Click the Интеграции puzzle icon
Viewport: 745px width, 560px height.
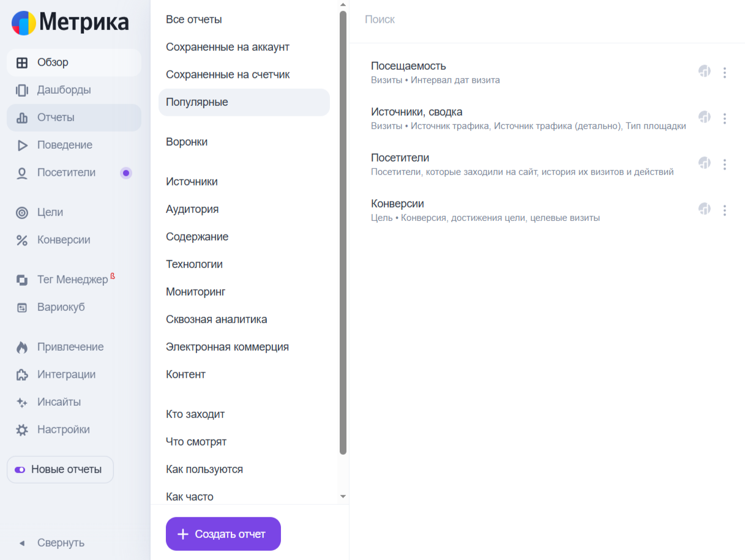(22, 375)
